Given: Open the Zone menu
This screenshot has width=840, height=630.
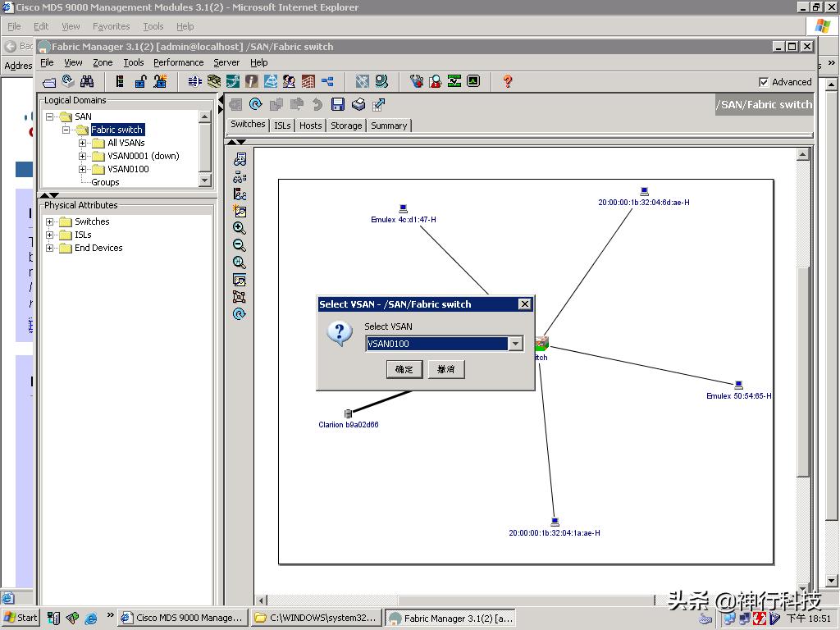Looking at the screenshot, I should click(103, 62).
